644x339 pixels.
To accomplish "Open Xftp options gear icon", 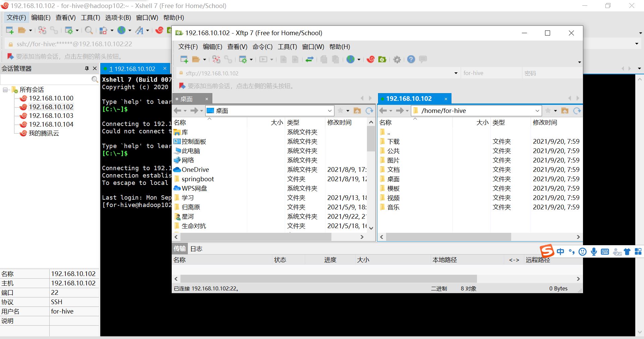I will [397, 59].
